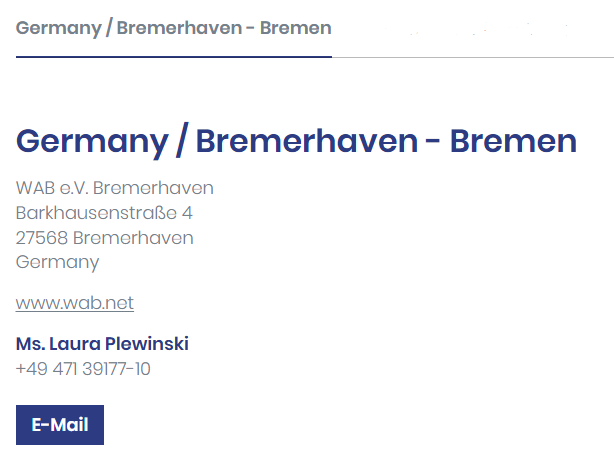Click the word Bremen ending the large heading
Screen dimensions: 614x453
coord(513,141)
